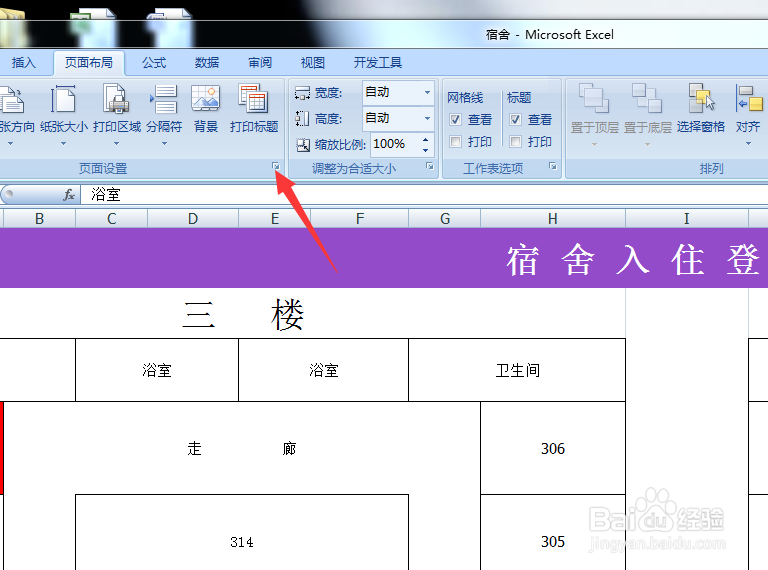
Task: Switch to the 视图 tab
Action: (313, 63)
